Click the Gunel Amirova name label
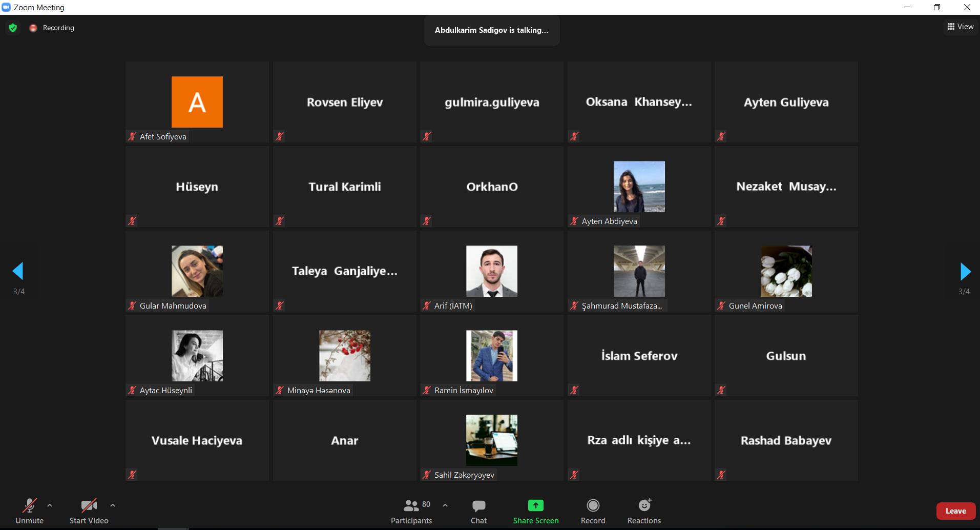Viewport: 980px width, 530px height. click(756, 306)
